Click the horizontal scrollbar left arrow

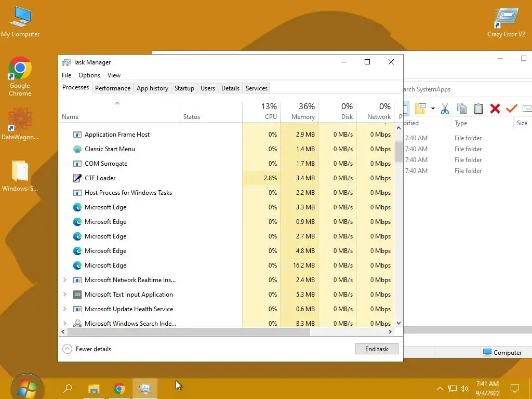(x=63, y=332)
